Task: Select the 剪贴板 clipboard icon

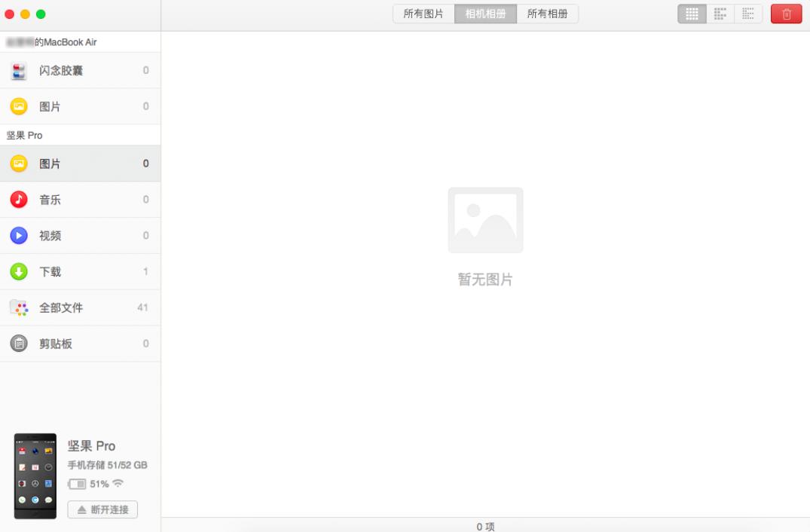Action: tap(19, 344)
